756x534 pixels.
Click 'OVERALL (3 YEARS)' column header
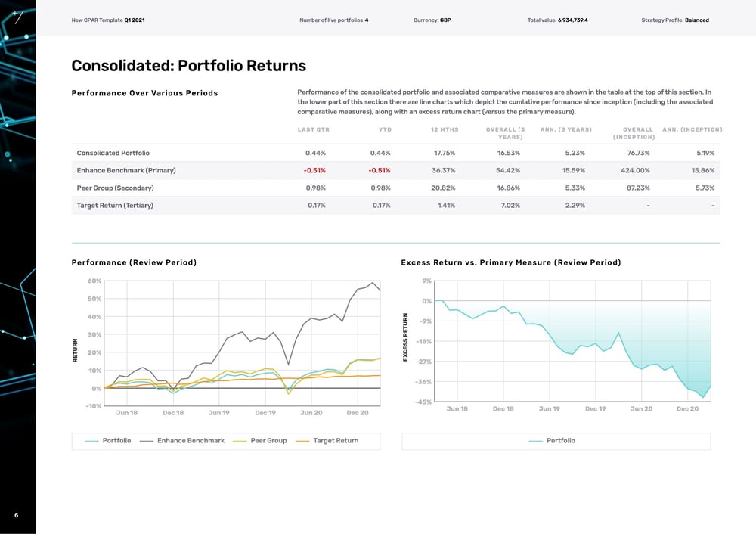505,133
